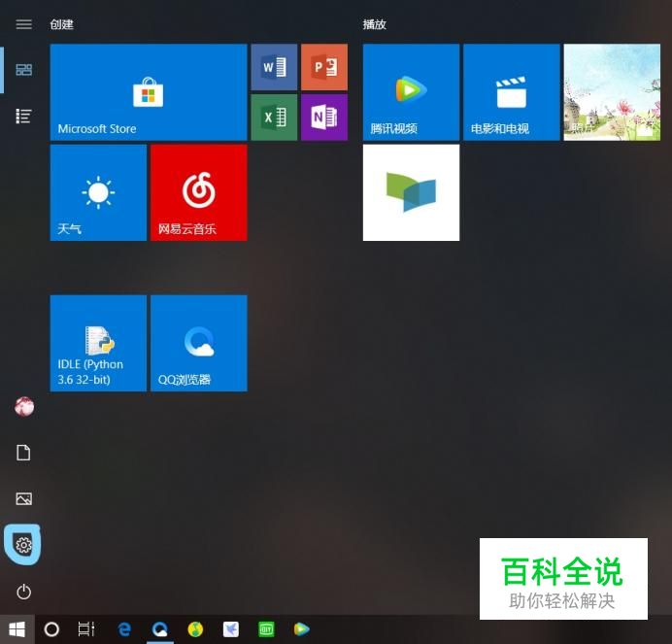Open yellow-green music app on taskbar
The height and width of the screenshot is (644, 672).
[195, 629]
